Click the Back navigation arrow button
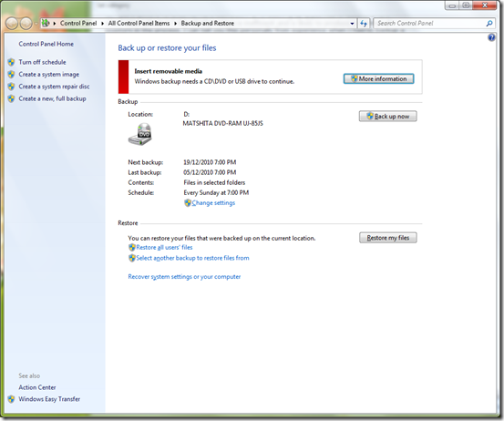The width and height of the screenshot is (504, 421). pos(12,23)
